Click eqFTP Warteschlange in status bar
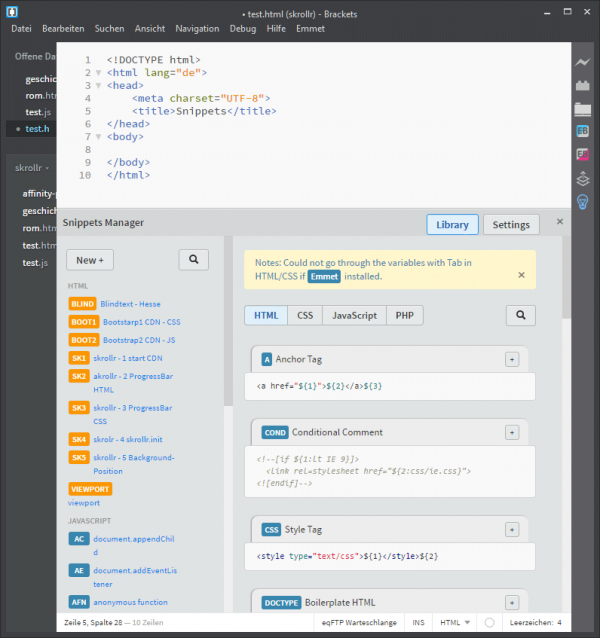Screen dimensions: 600x638 pos(359,623)
